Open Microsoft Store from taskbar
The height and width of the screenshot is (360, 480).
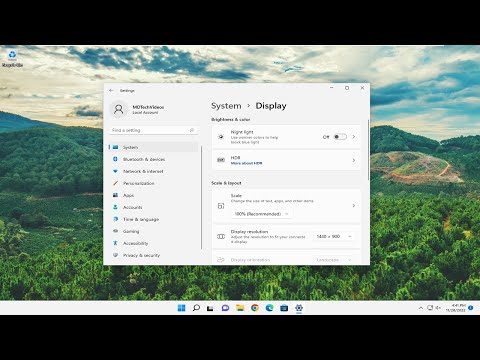[x=284, y=308]
